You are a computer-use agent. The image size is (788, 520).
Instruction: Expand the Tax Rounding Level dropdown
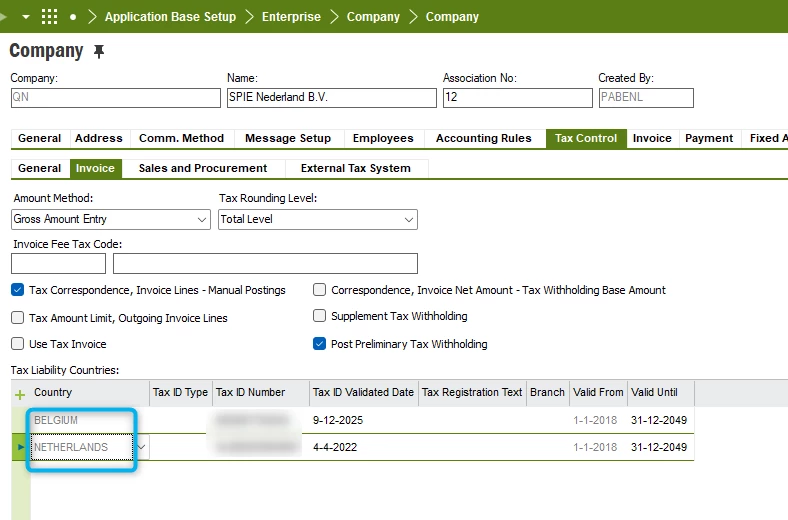pyautogui.click(x=409, y=220)
